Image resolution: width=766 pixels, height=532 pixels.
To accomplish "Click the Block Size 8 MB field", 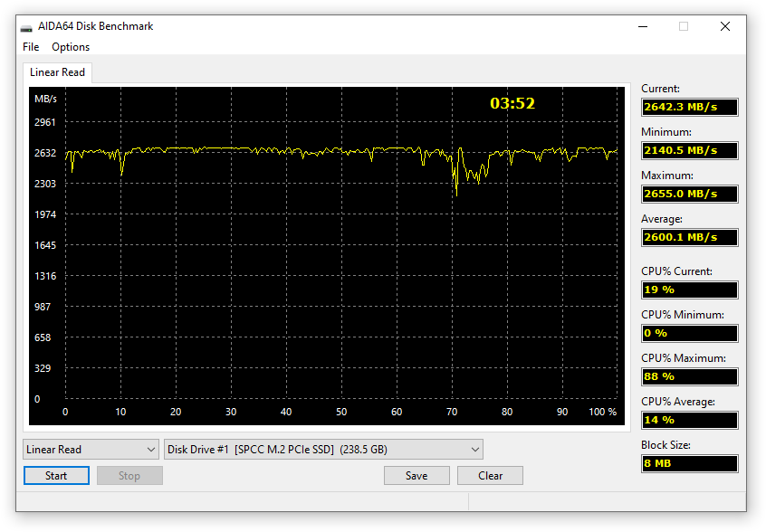I will coord(689,464).
